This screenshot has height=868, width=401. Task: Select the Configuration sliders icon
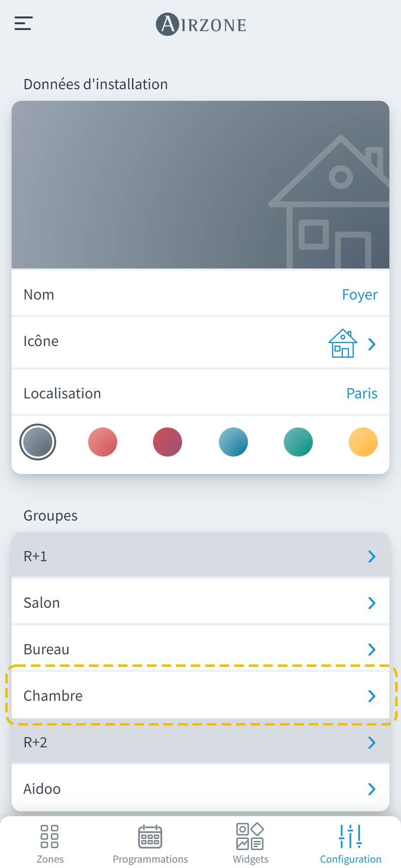351,836
